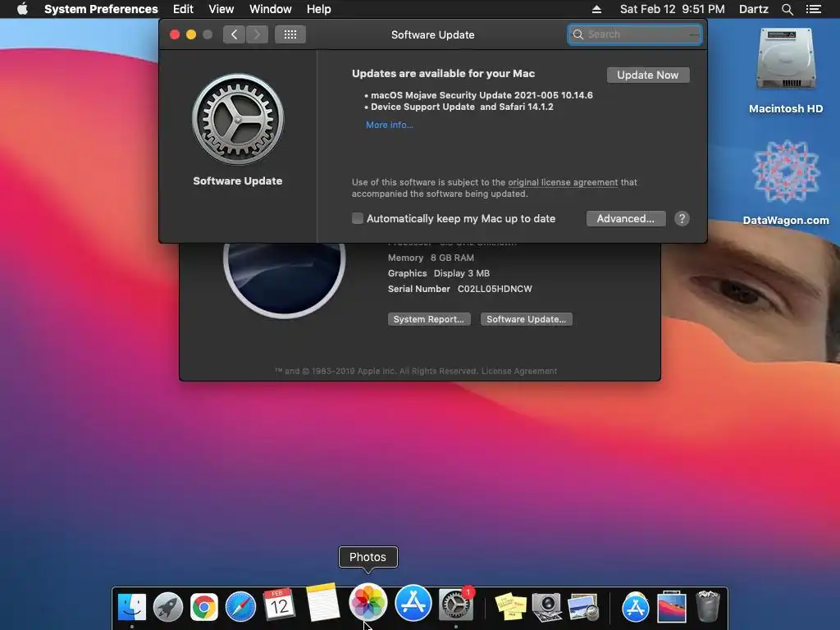The height and width of the screenshot is (630, 840).
Task: Open the Apple menu
Action: coord(22,9)
